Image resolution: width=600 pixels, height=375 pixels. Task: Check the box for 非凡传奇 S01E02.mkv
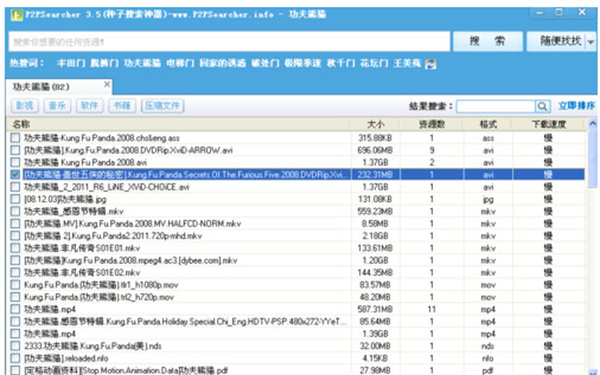(15, 272)
